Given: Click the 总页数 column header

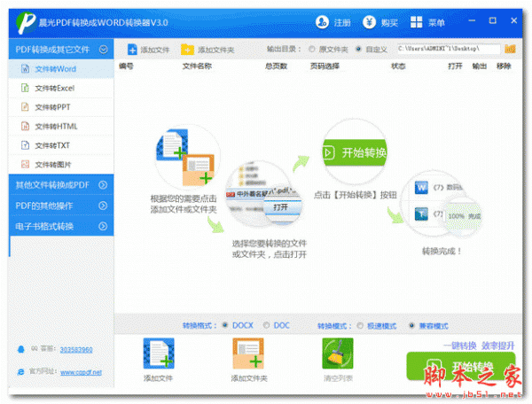Looking at the screenshot, I should point(276,66).
